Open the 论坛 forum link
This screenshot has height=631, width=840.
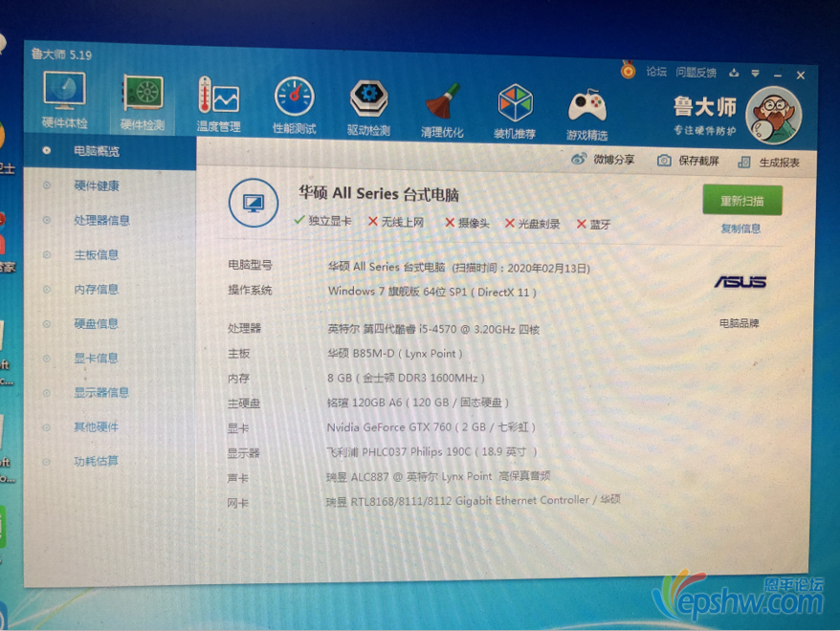click(x=655, y=71)
